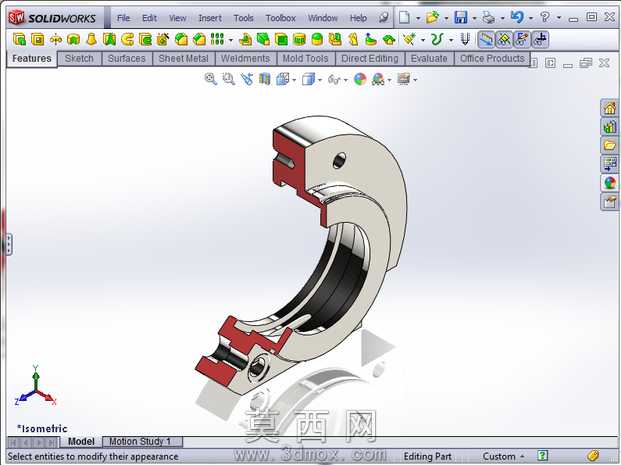Click the Linear Pattern dots icon
The height and width of the screenshot is (465, 621).
[x=217, y=40]
